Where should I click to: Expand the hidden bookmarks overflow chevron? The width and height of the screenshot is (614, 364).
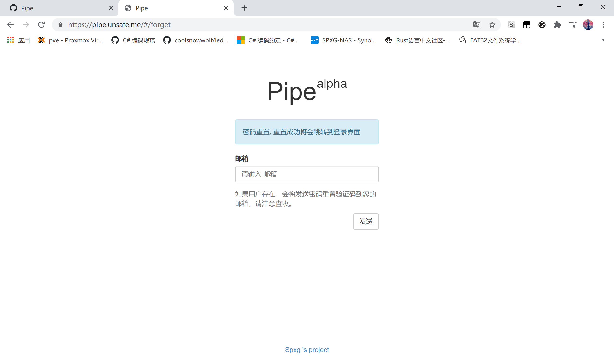(603, 40)
